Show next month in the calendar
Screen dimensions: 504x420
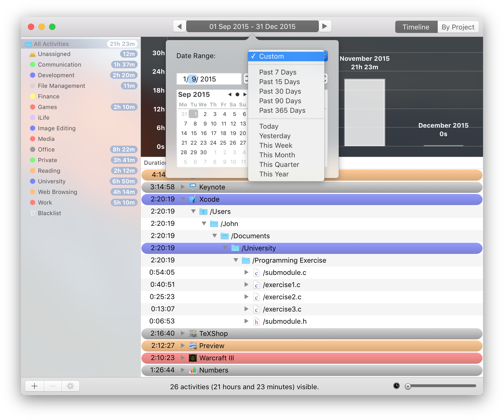[245, 94]
